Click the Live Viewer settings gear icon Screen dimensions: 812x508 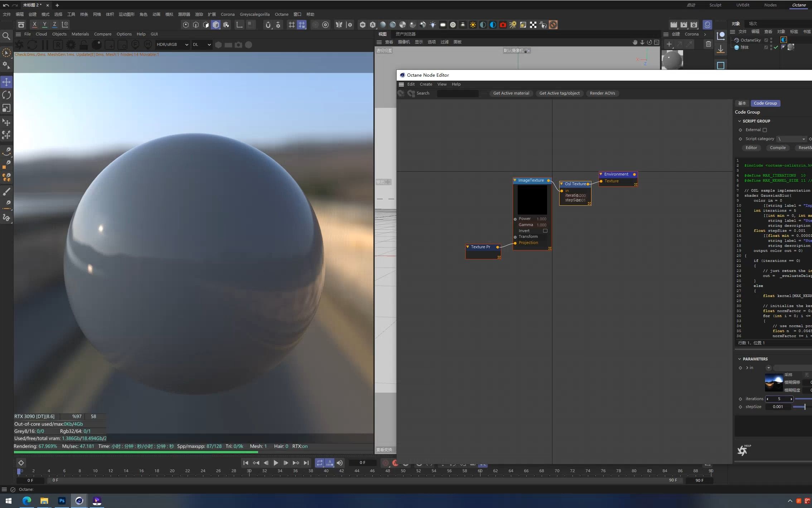click(71, 45)
